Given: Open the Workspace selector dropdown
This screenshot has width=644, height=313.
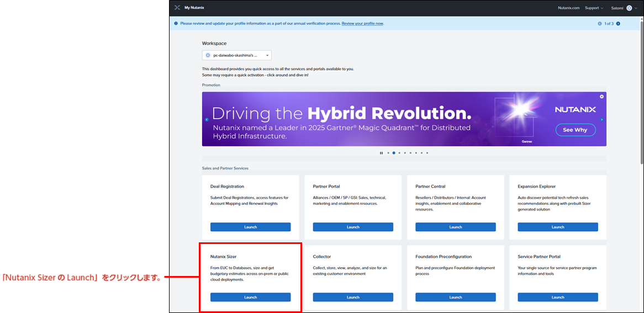Looking at the screenshot, I should 236,55.
